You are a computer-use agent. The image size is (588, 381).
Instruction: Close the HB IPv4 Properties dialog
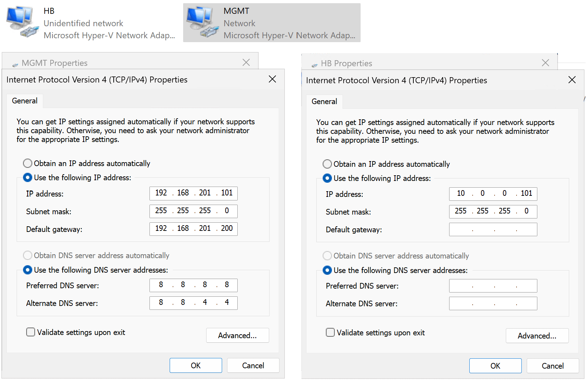click(x=572, y=80)
